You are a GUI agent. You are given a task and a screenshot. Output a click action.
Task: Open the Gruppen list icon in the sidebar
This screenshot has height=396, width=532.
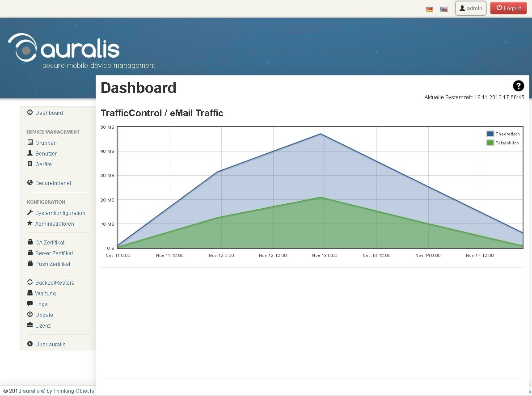pyautogui.click(x=30, y=143)
